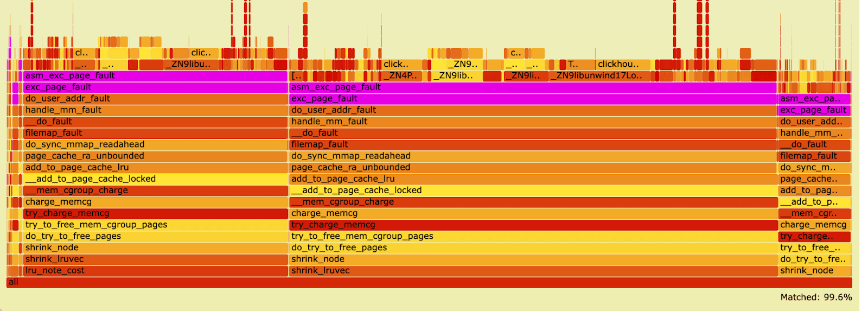Click the [.. bracket frame
The height and width of the screenshot is (311, 868).
point(297,76)
